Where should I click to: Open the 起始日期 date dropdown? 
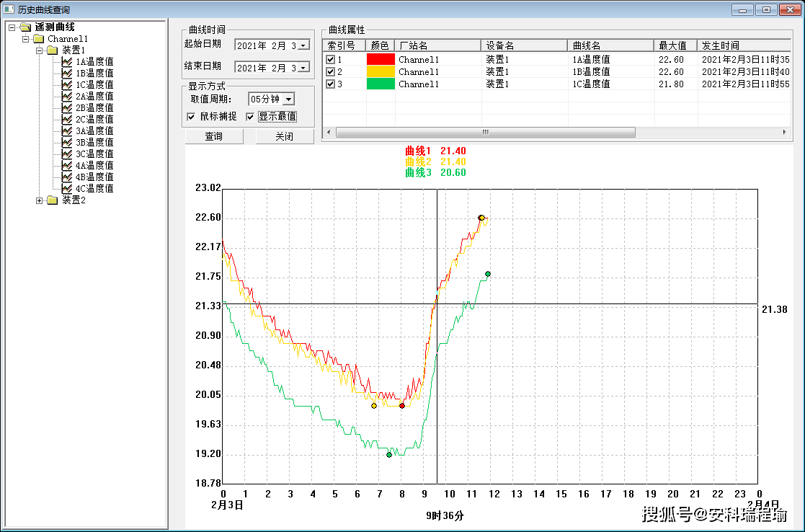303,45
